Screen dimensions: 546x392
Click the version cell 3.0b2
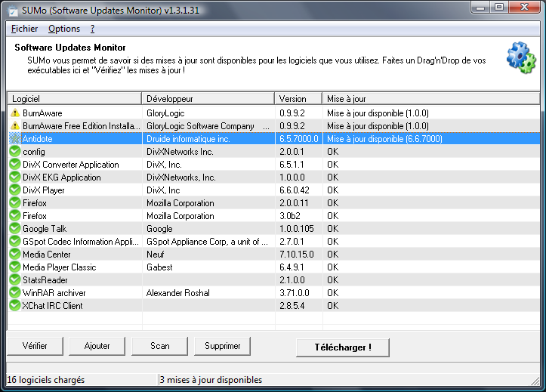290,216
